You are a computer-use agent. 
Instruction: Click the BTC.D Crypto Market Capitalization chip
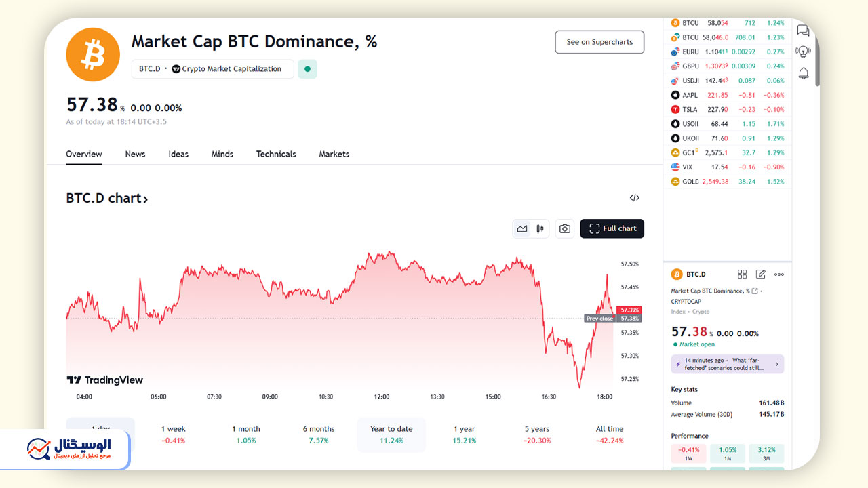click(x=213, y=69)
